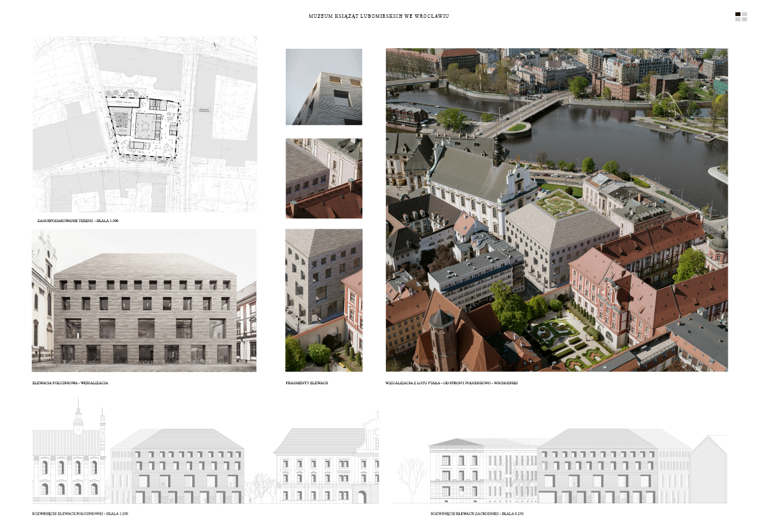Click the 'Rozwinięcie elewacji zachodniej' caption
Viewport: 760px width, 532px height.
click(x=477, y=514)
